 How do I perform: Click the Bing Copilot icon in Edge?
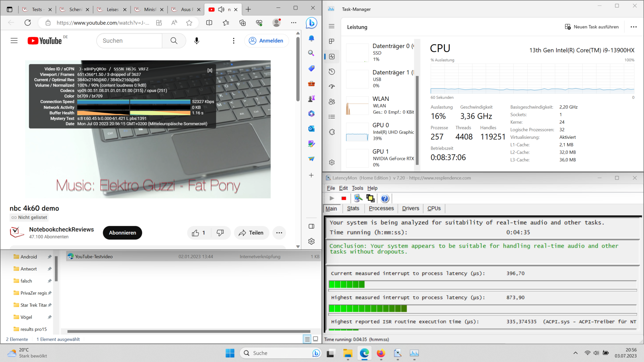311,23
